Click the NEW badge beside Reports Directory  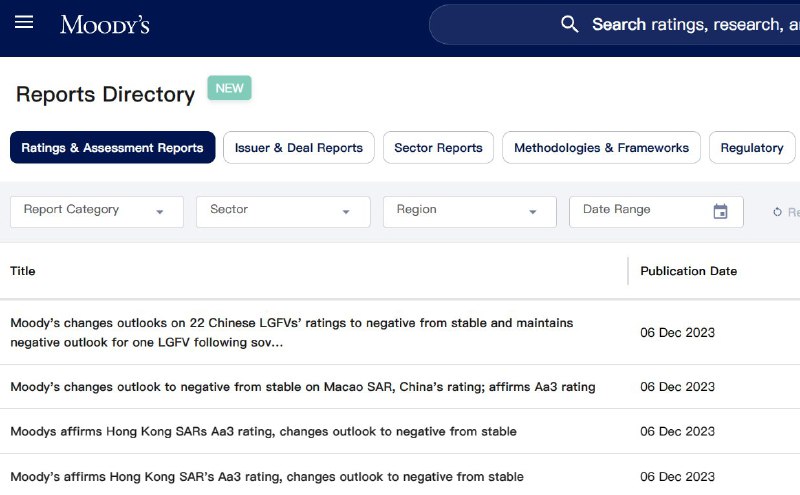pyautogui.click(x=229, y=88)
